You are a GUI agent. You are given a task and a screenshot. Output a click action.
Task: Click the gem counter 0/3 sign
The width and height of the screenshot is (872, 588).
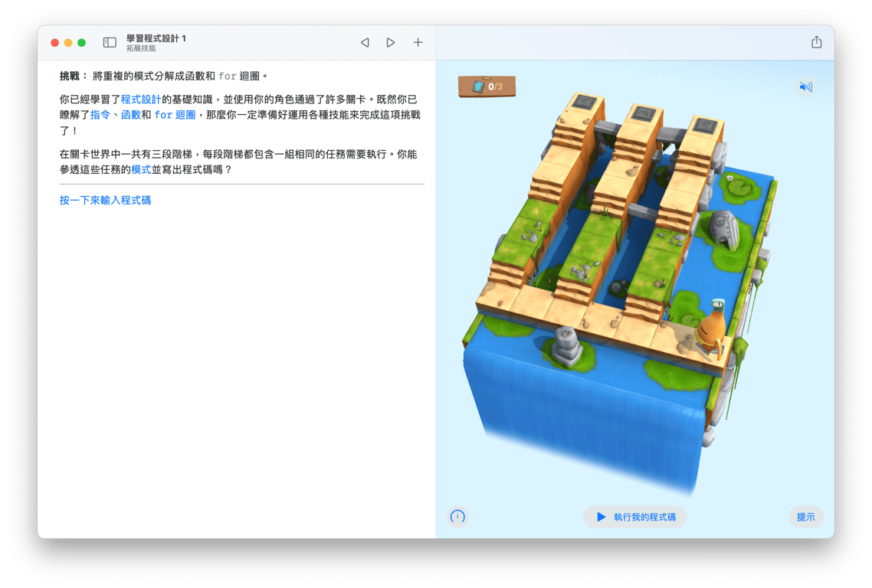487,87
